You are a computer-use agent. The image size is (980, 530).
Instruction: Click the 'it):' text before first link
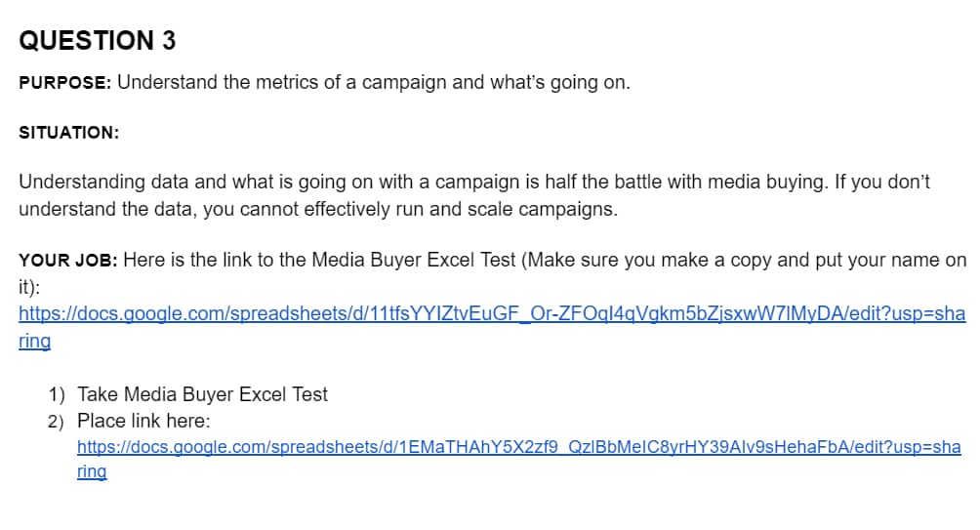(29, 287)
